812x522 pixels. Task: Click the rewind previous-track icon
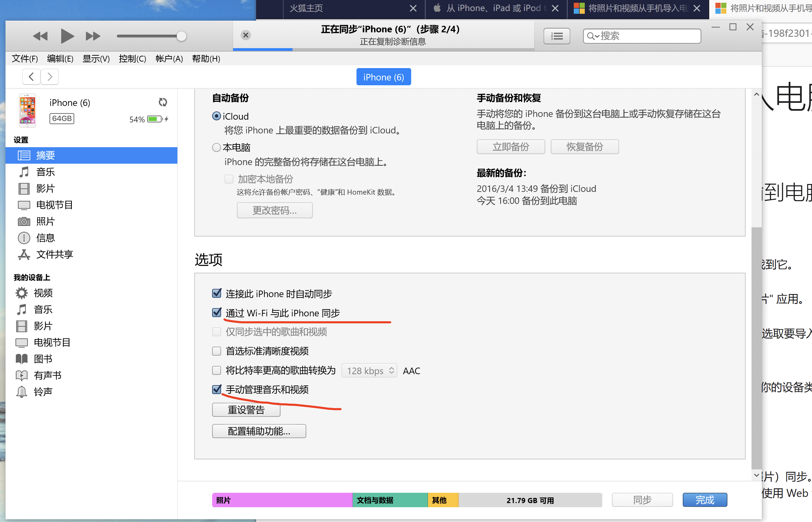coord(40,36)
